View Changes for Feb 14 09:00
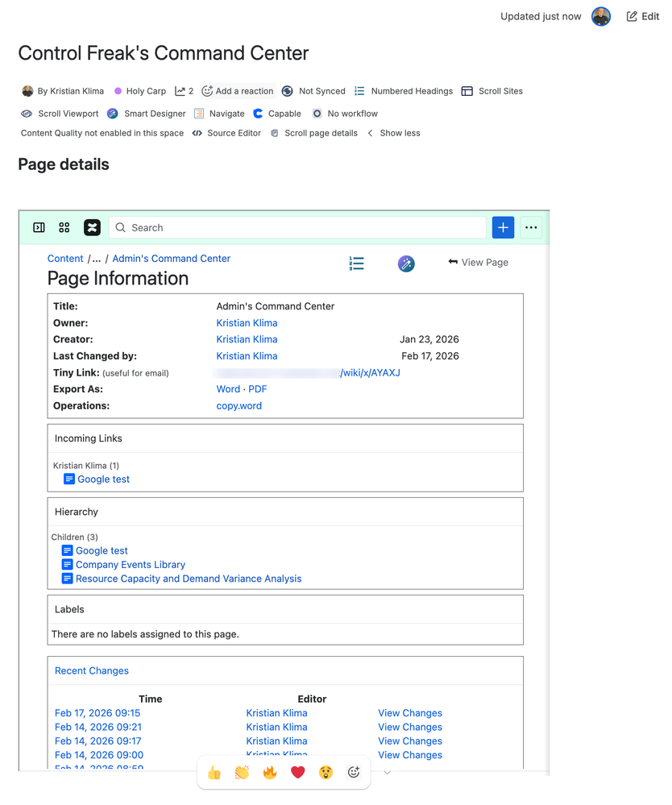Viewport: 672px width, 805px height. [409, 755]
